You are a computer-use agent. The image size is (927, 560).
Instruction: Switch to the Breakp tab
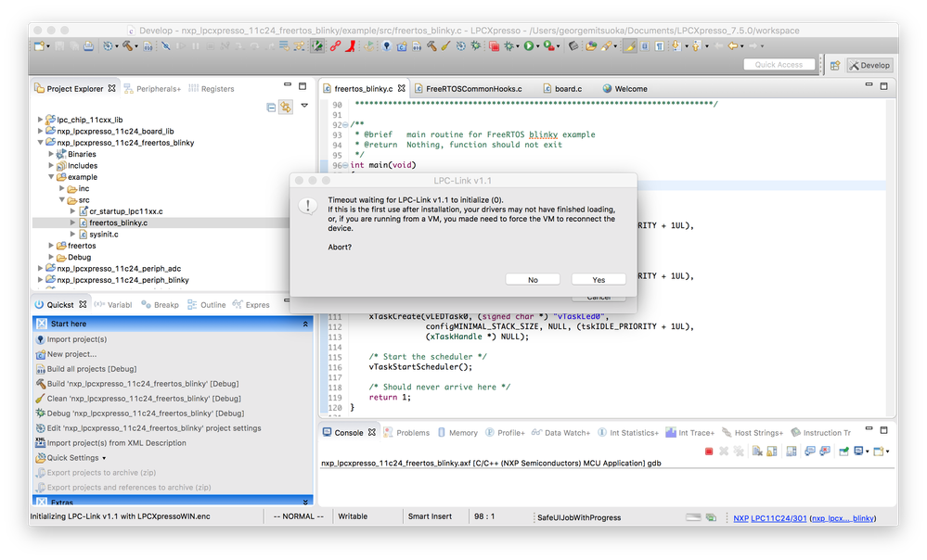[x=160, y=305]
